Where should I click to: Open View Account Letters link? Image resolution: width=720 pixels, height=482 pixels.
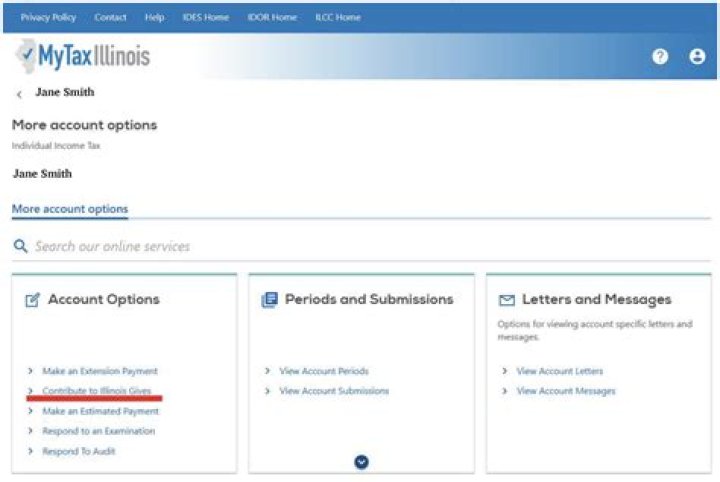point(560,371)
